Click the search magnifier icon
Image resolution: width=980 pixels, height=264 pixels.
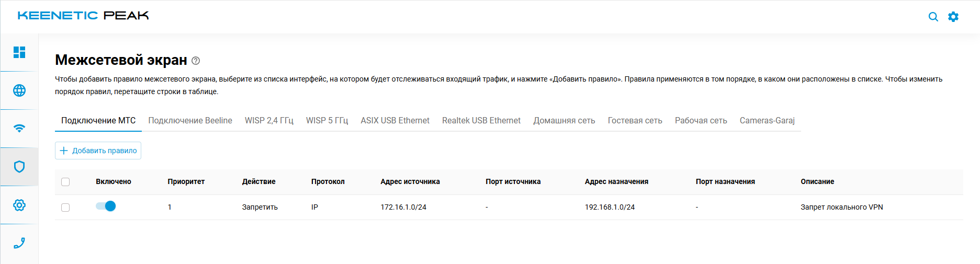(933, 17)
